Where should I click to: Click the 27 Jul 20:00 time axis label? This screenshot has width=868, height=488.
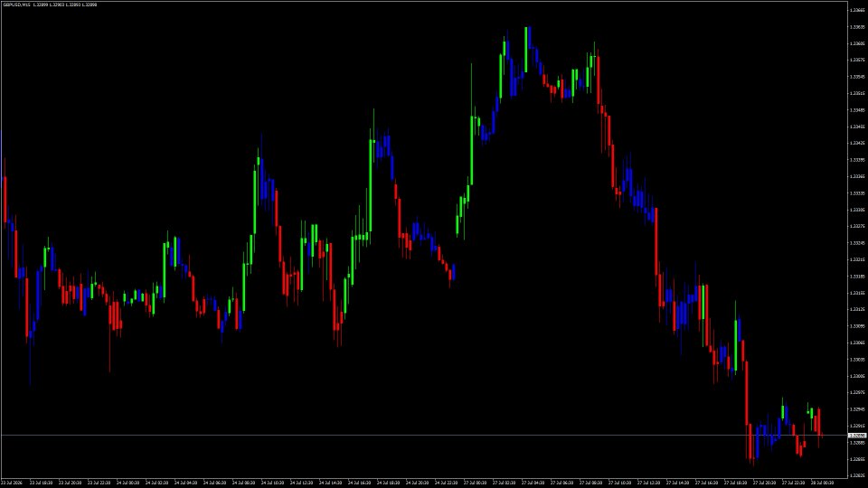click(765, 483)
